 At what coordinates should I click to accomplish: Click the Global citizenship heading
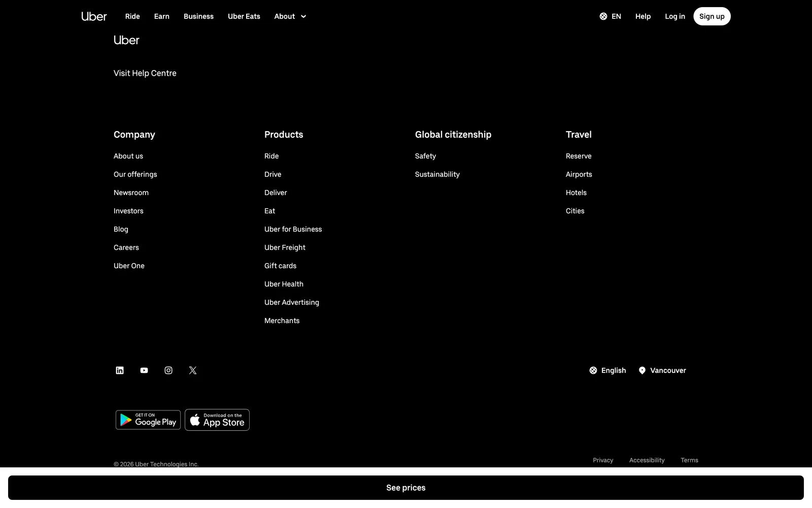[453, 135]
